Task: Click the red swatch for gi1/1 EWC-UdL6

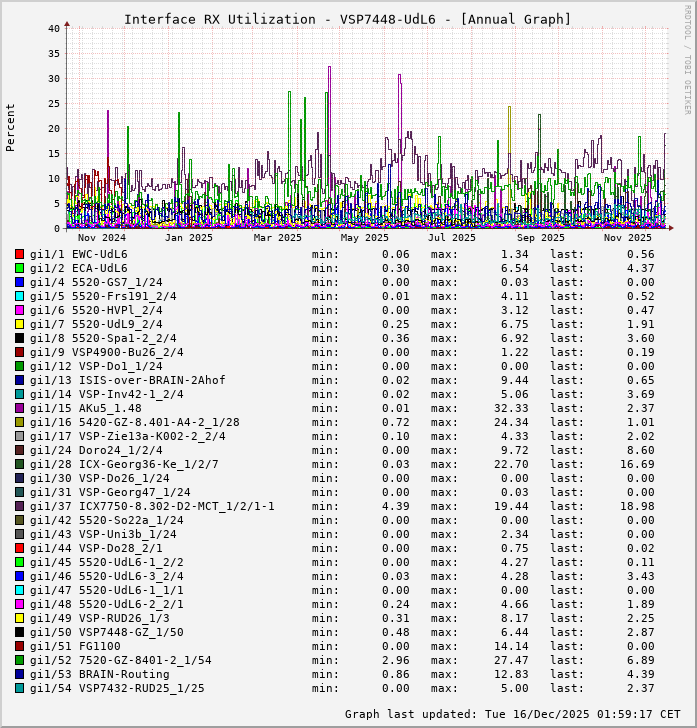Action: click(19, 254)
